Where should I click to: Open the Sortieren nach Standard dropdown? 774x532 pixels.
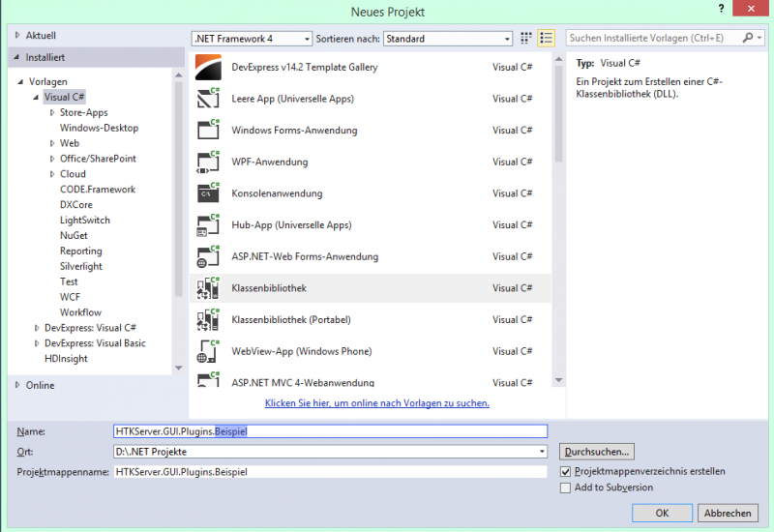448,39
